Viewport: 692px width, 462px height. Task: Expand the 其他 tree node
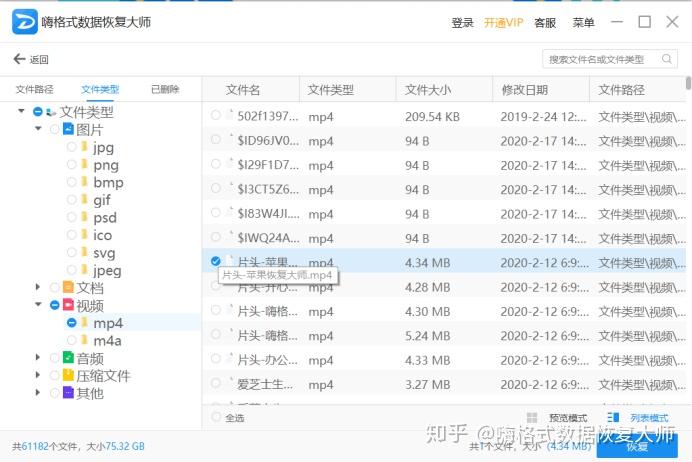(38, 392)
